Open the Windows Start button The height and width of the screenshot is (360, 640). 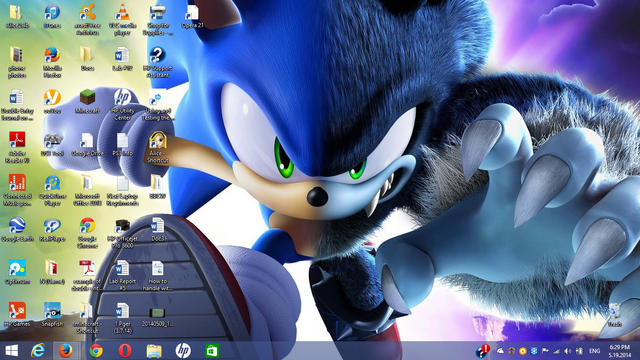(x=11, y=351)
